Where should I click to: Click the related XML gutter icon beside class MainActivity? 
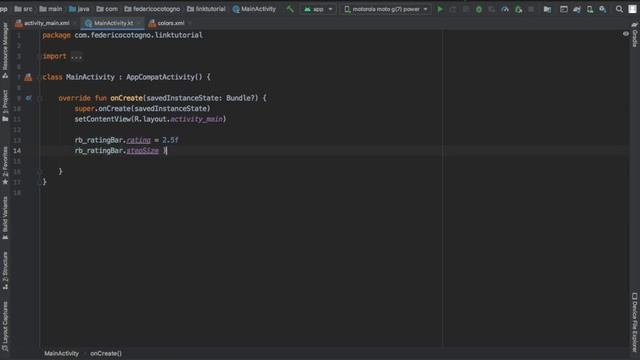click(x=28, y=77)
